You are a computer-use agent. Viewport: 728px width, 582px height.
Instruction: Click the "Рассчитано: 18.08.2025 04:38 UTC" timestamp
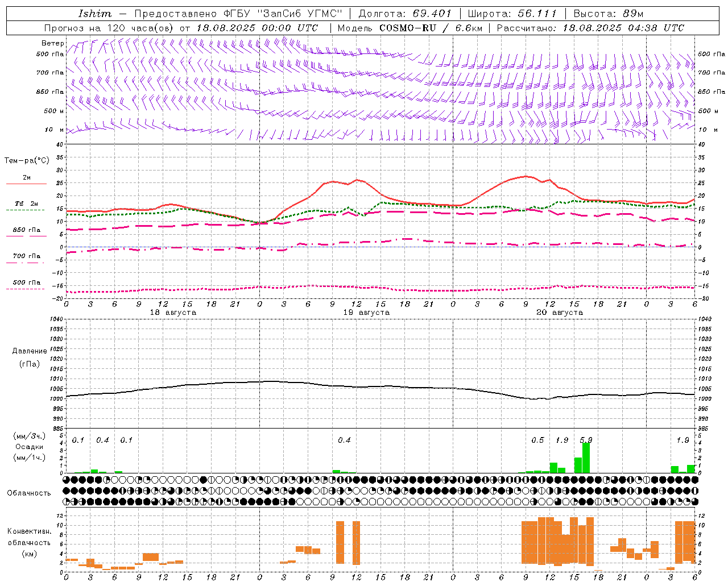(x=590, y=28)
